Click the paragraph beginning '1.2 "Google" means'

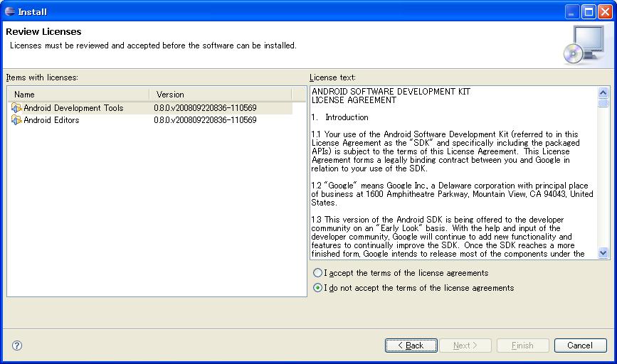pos(452,194)
